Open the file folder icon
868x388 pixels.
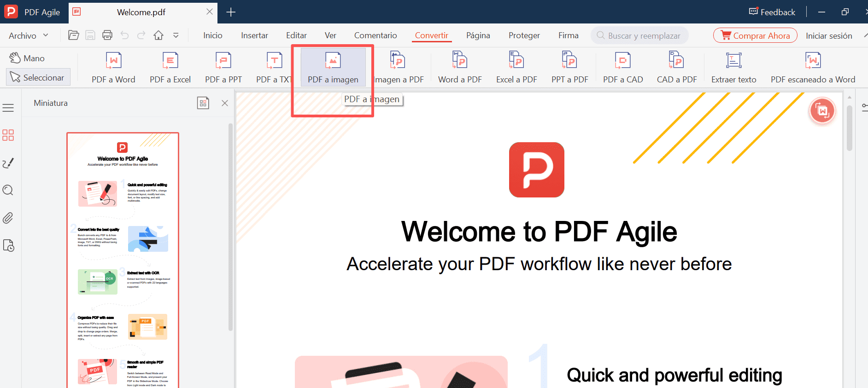tap(74, 35)
